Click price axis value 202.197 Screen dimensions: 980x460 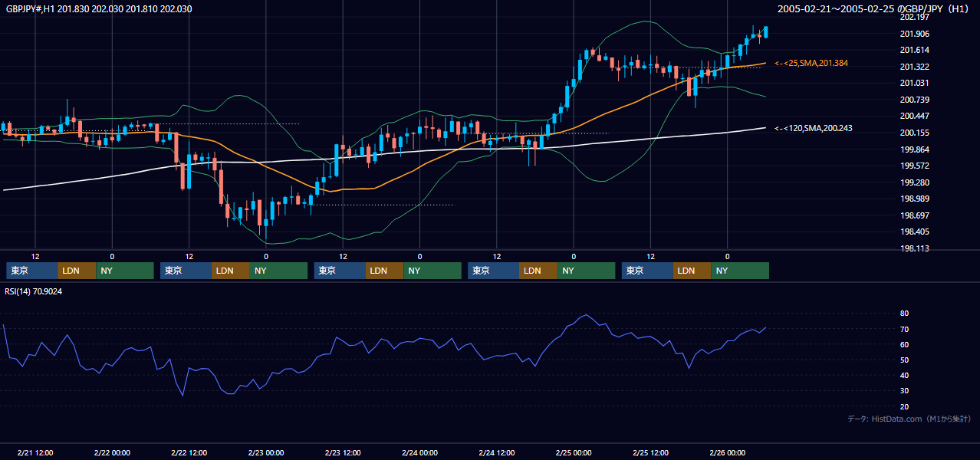point(915,17)
